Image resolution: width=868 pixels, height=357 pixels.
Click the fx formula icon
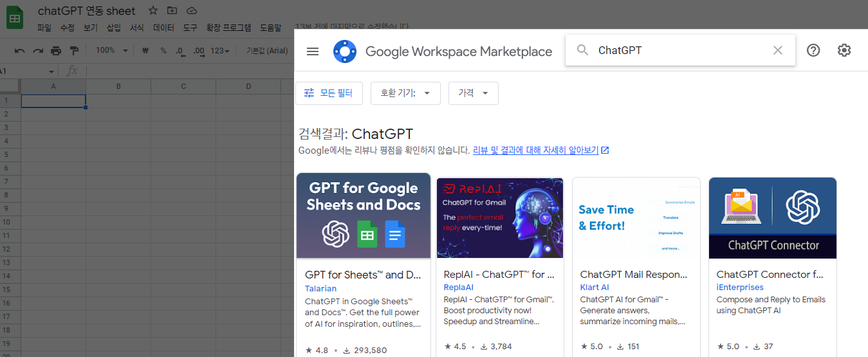[72, 71]
